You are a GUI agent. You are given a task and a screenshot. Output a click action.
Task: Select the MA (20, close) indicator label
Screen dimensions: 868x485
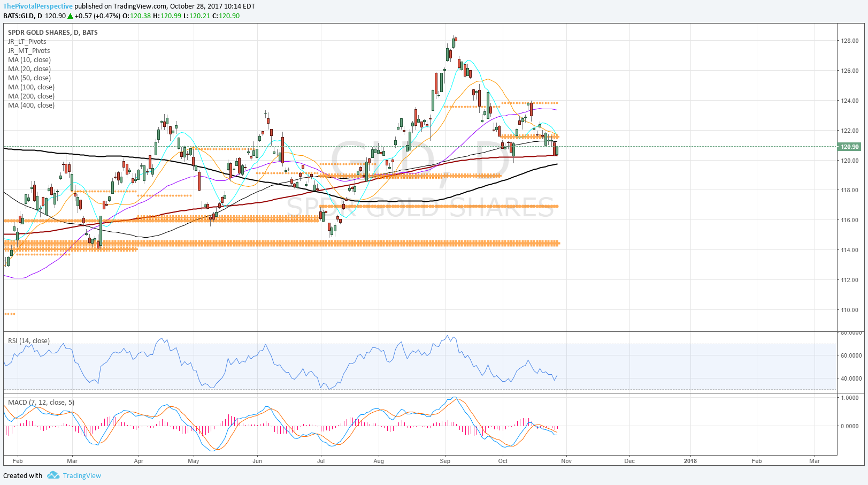[x=29, y=69]
